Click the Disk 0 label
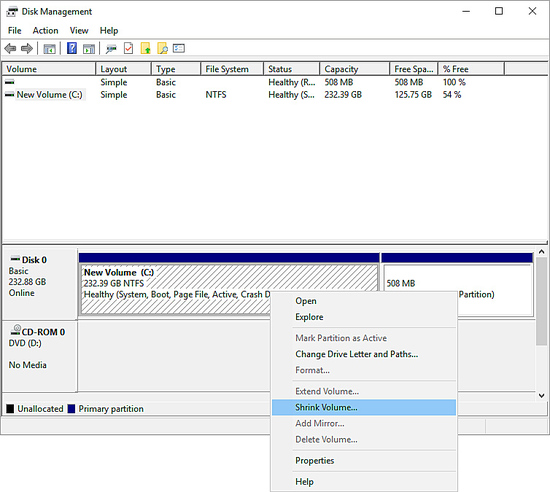 (34, 260)
